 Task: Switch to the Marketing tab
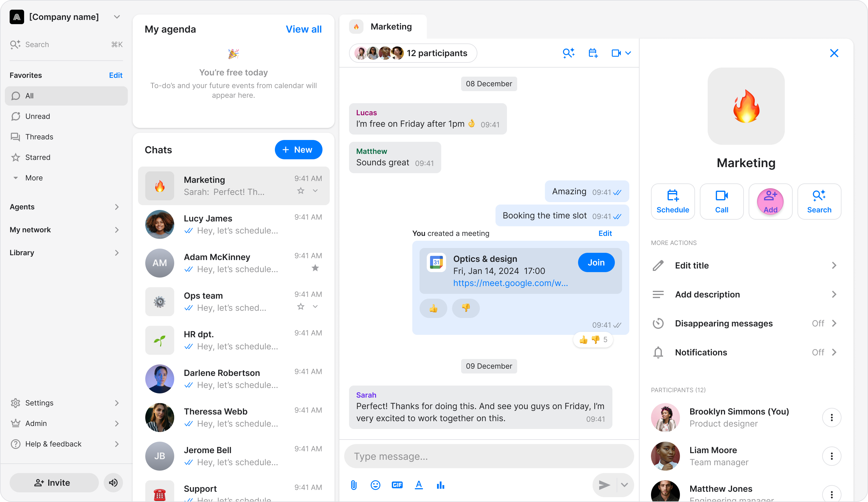coord(383,27)
